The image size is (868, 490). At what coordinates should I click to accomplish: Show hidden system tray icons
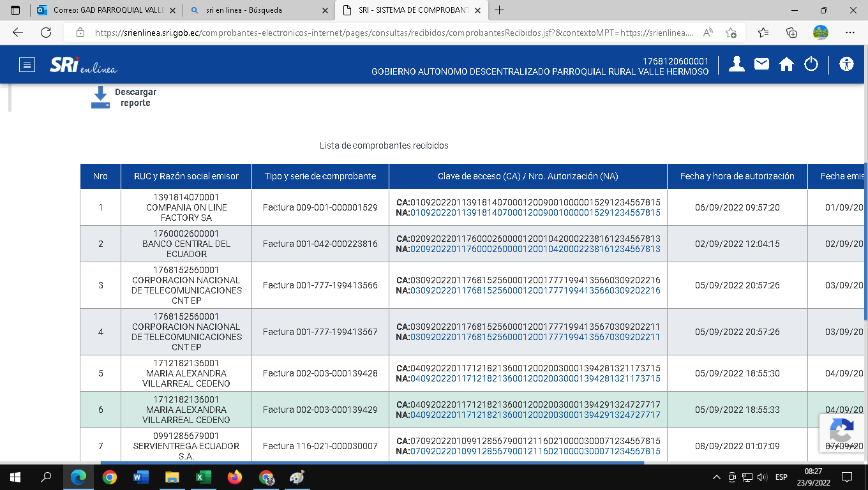coord(716,477)
